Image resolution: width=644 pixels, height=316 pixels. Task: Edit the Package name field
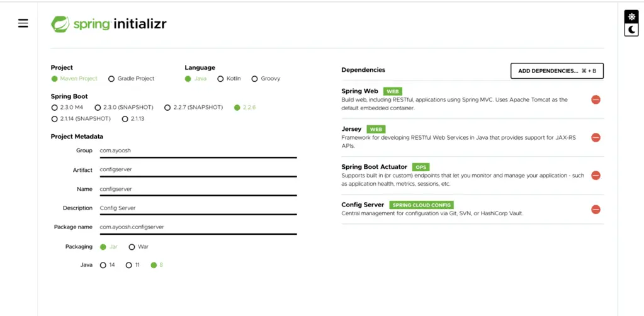[x=198, y=227]
